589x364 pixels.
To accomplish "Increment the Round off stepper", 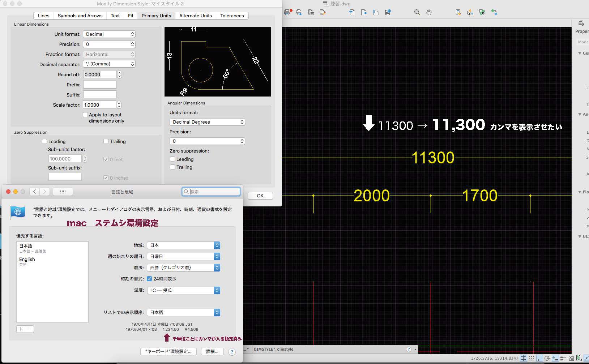I will (119, 73).
